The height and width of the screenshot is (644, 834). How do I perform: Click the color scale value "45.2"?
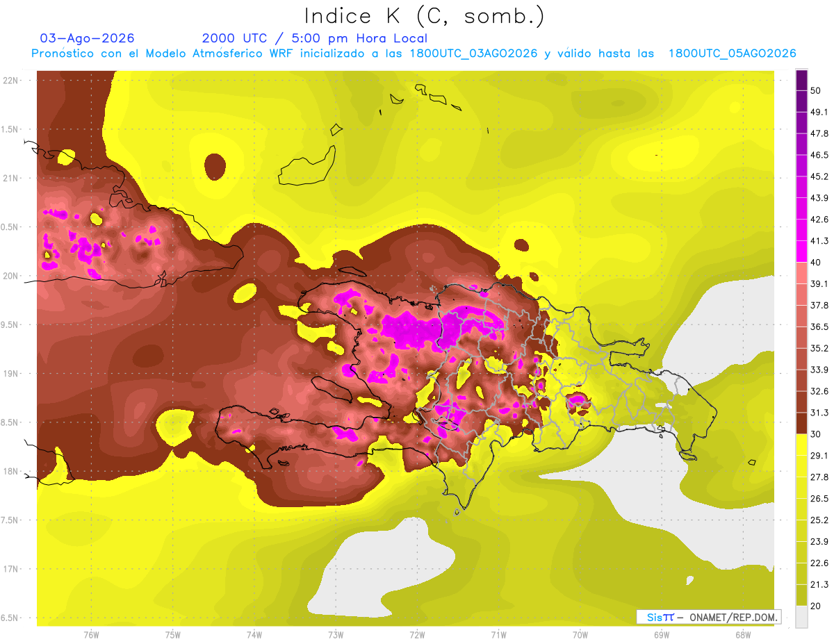tap(819, 176)
